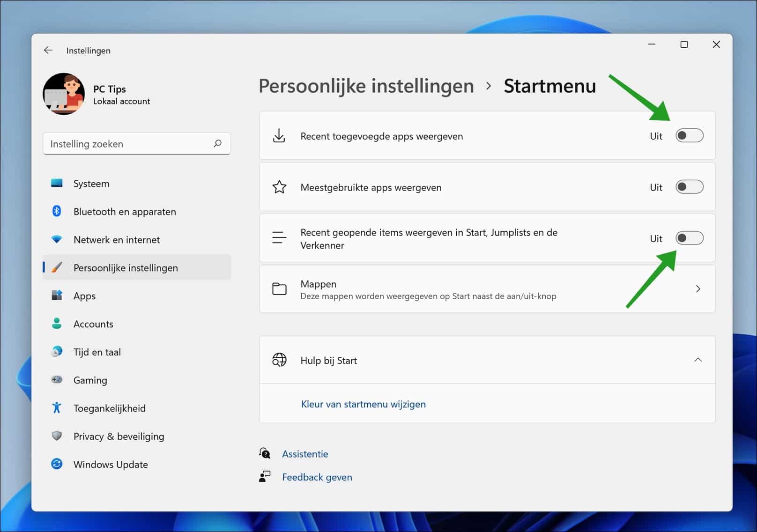Viewport: 757px width, 532px height.
Task: Open the Apps category
Action: [136, 296]
